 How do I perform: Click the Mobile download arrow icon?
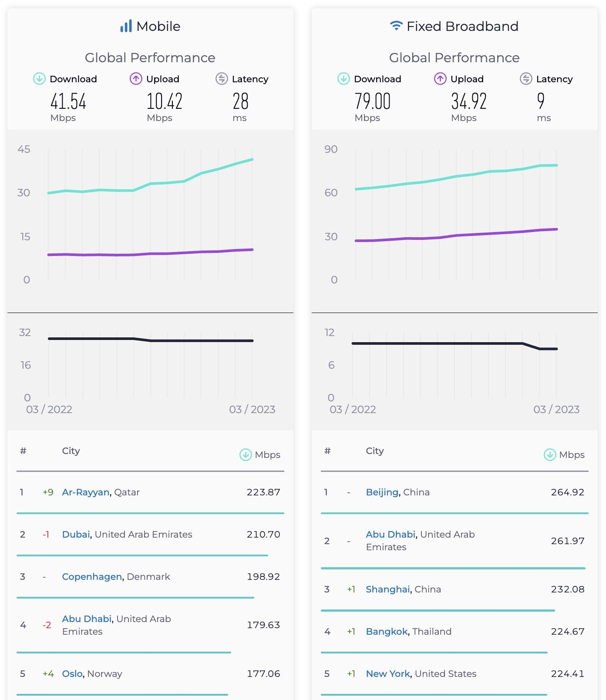40,79
